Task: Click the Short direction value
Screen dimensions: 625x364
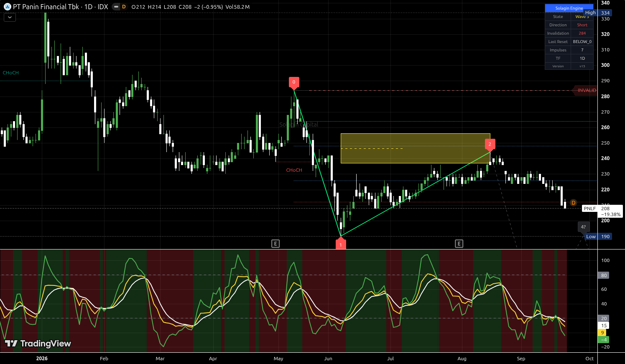Action: pyautogui.click(x=582, y=25)
